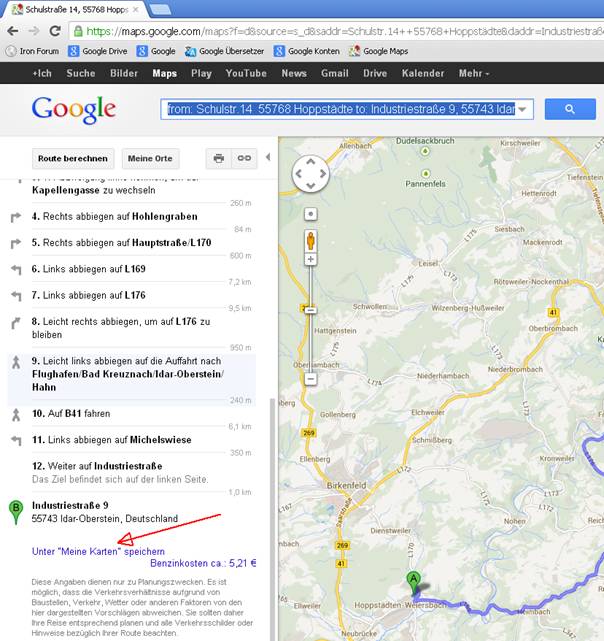
Task: Select Bilder in the black bar
Action: [x=124, y=73]
